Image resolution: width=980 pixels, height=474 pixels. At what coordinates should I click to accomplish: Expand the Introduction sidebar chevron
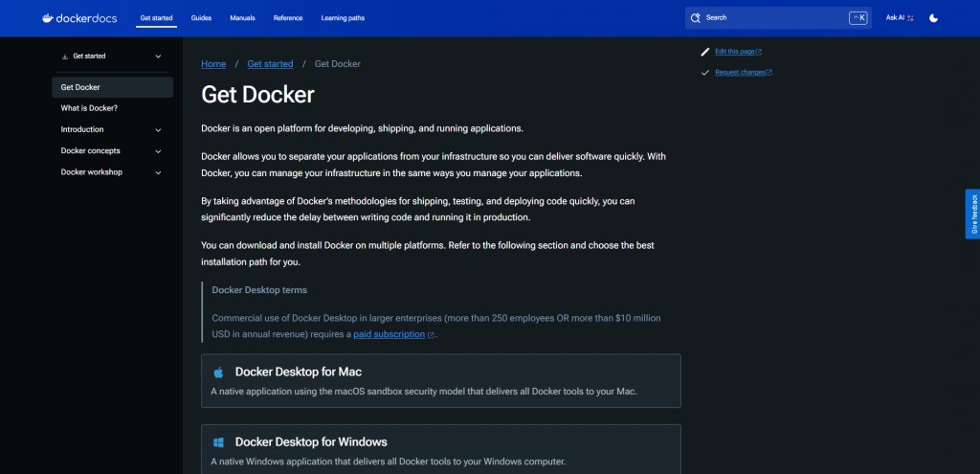(x=158, y=130)
